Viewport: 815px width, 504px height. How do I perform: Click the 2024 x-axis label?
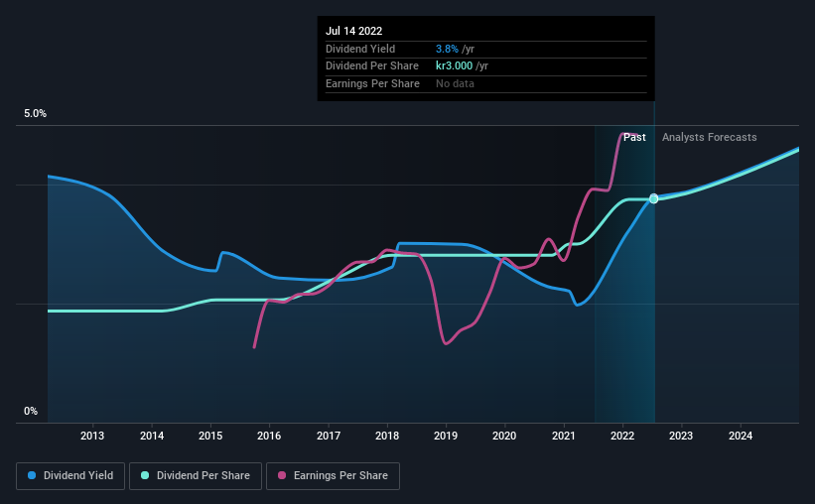741,436
